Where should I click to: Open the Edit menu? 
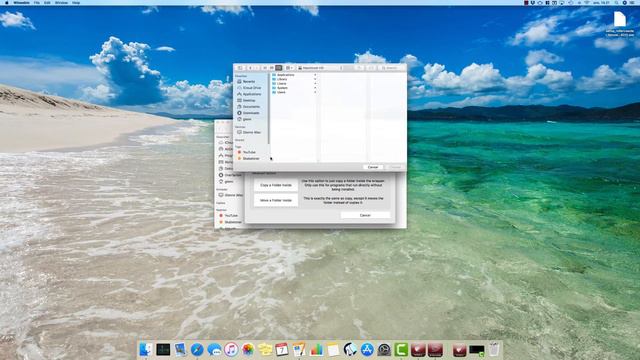[47, 2]
